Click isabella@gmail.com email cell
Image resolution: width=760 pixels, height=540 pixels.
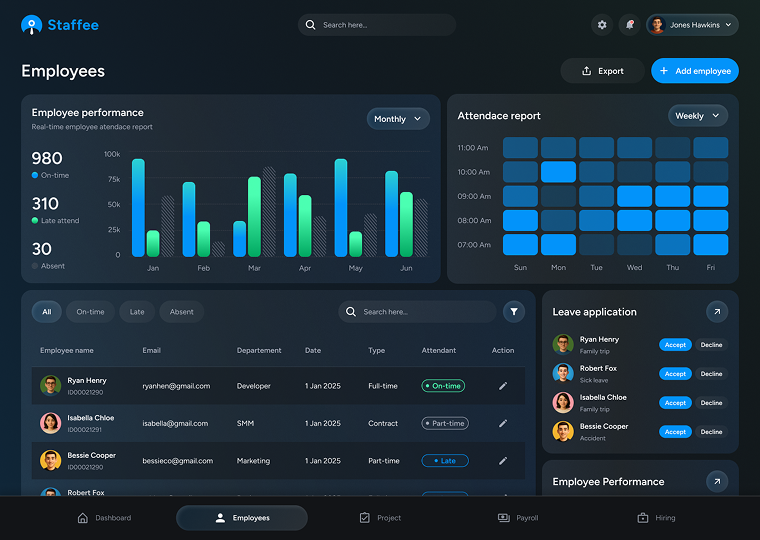[175, 423]
